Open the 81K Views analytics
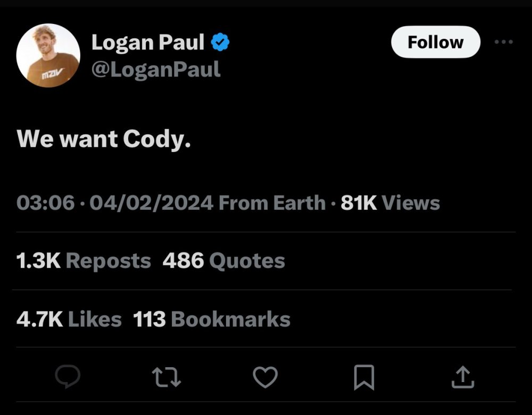The height and width of the screenshot is (415, 532). (x=390, y=202)
